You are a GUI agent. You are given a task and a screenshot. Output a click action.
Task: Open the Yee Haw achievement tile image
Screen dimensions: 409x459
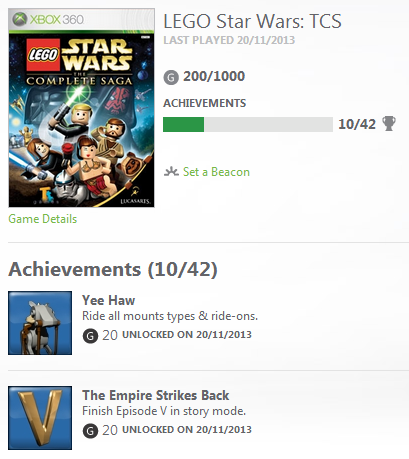pyautogui.click(x=40, y=323)
